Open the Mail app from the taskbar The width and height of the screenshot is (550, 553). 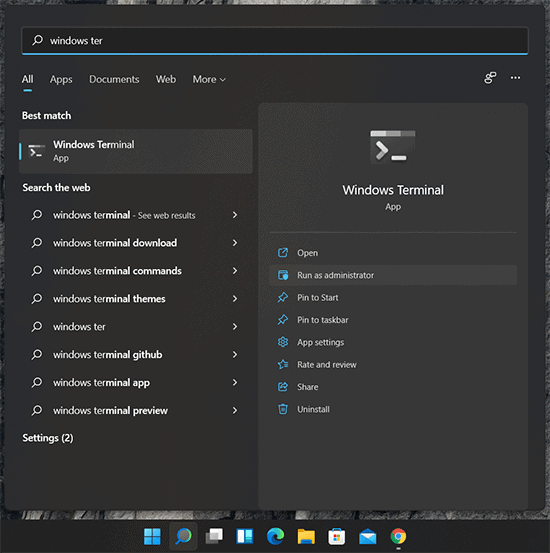367,537
